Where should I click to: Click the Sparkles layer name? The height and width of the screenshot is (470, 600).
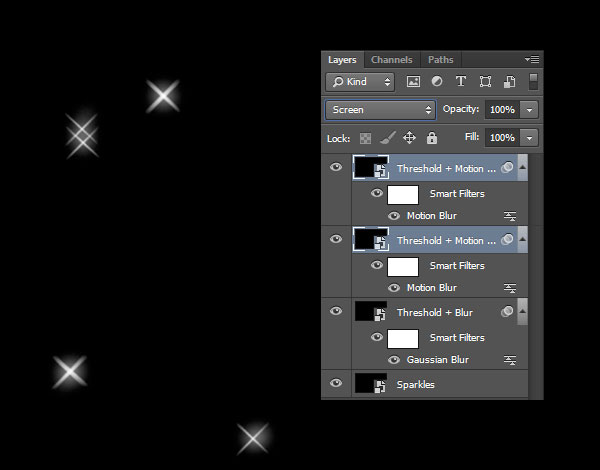point(416,385)
